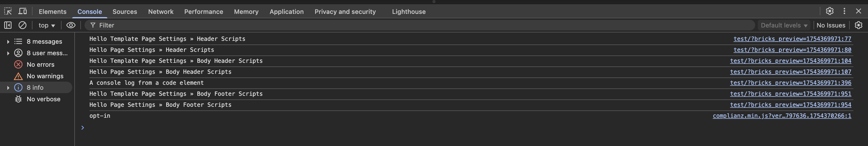Hide the console sidebar panel icon
This screenshot has width=868, height=146.
(x=8, y=25)
